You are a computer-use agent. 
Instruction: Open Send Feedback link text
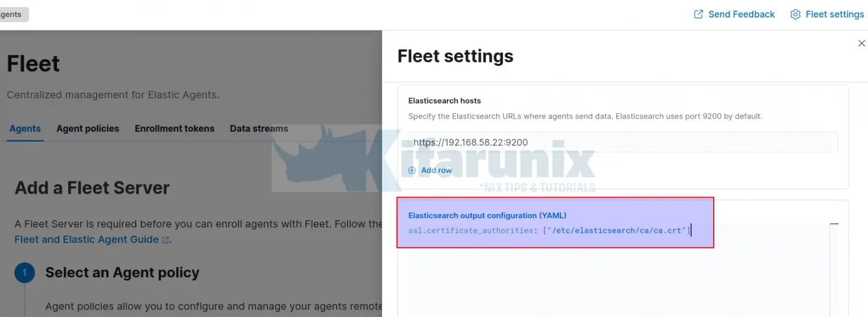coord(741,14)
